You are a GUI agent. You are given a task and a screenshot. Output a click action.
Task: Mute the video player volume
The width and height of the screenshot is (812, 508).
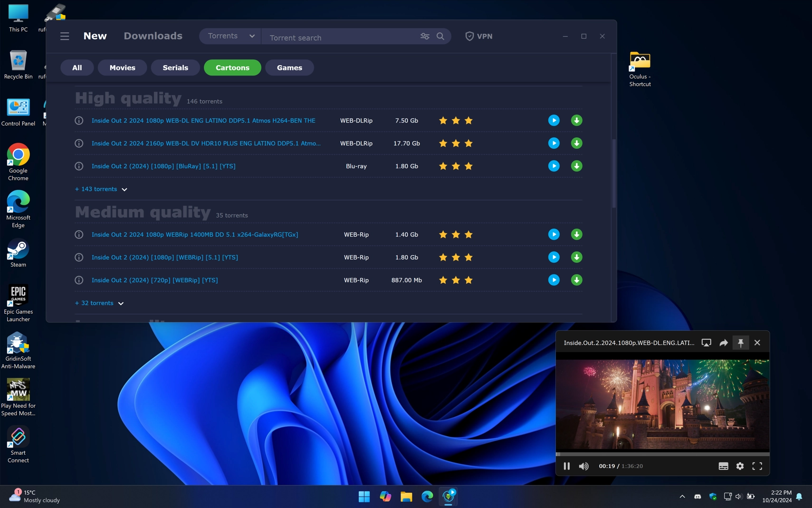[x=583, y=466]
